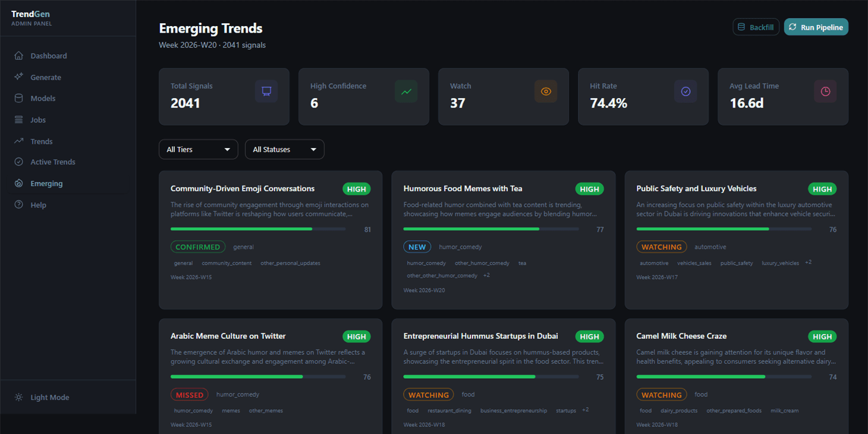Click the Active Trends checkmark icon

(x=19, y=162)
